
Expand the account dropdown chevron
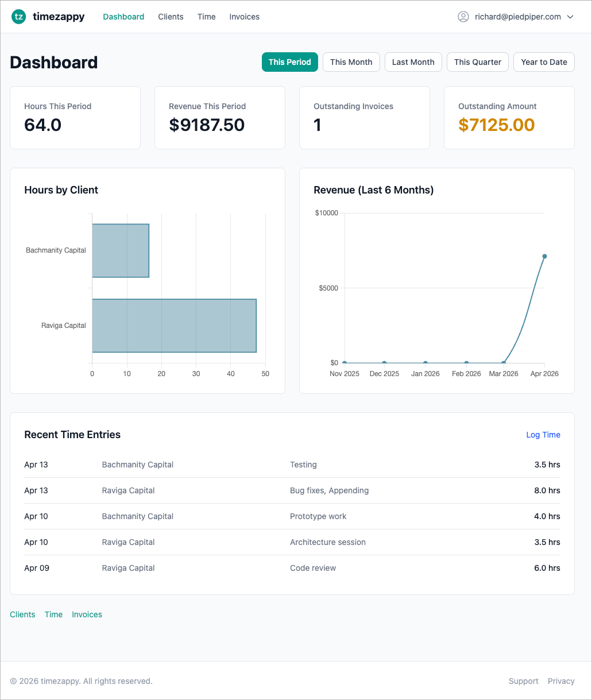pos(570,17)
